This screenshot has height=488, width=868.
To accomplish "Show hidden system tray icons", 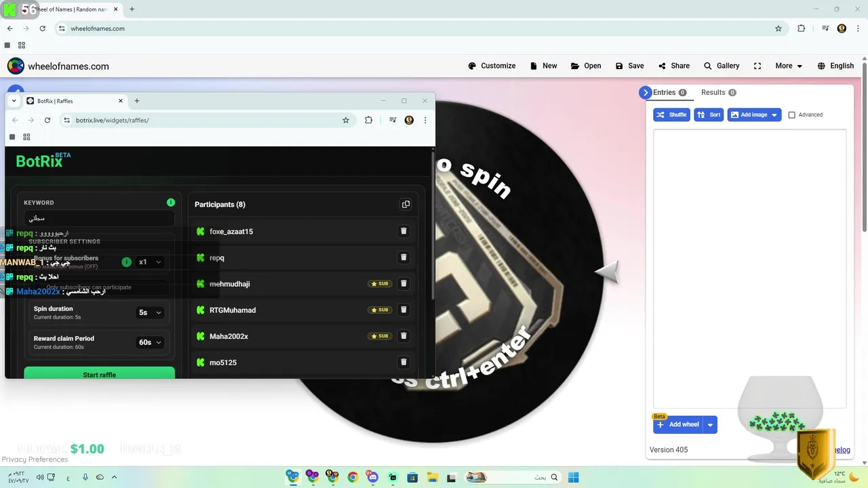I will (x=114, y=477).
